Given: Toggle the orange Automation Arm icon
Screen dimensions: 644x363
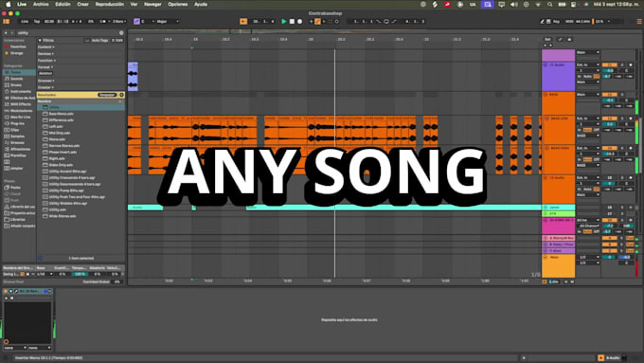Looking at the screenshot, I should (317, 22).
